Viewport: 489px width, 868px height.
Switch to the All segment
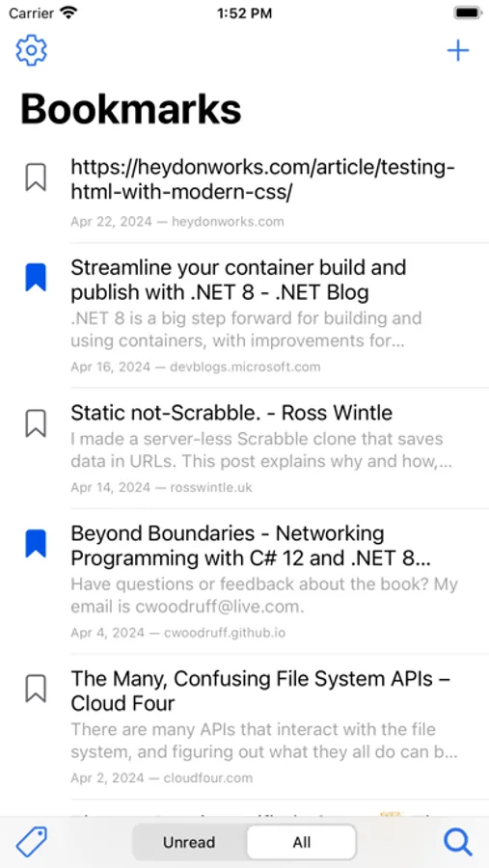click(x=301, y=843)
